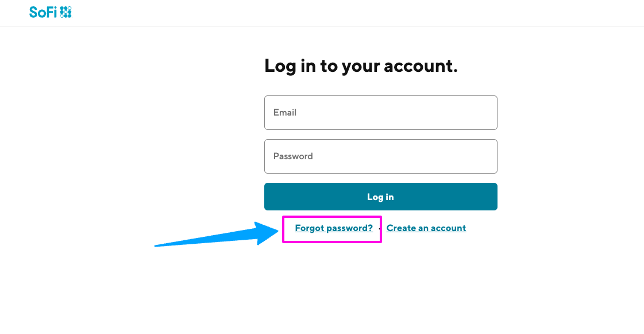644x334 pixels.
Task: Open the Forgot password link
Action: click(333, 228)
